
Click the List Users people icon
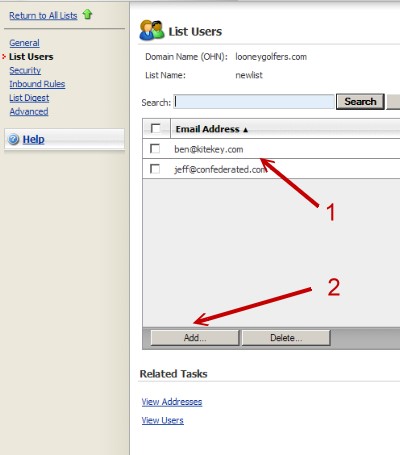[x=152, y=30]
